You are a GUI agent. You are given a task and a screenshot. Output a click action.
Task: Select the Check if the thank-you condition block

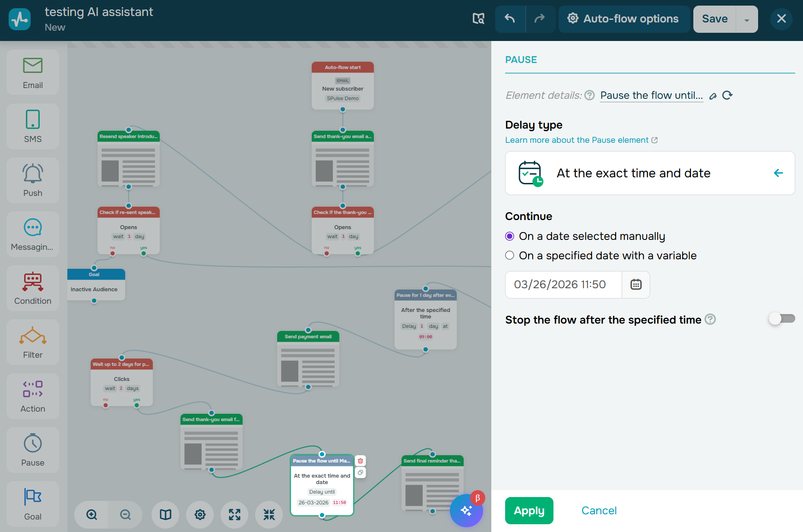pyautogui.click(x=343, y=230)
